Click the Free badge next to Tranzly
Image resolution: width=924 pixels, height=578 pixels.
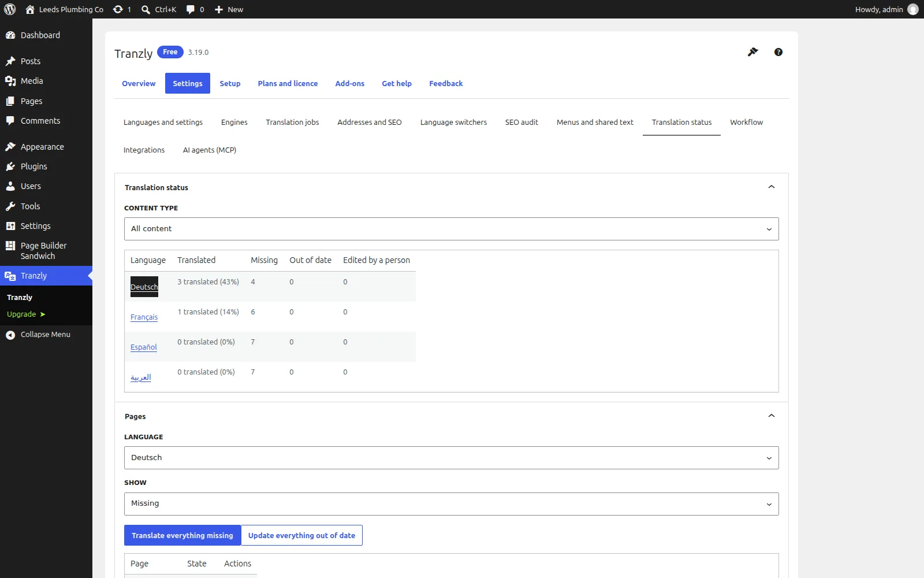[170, 52]
